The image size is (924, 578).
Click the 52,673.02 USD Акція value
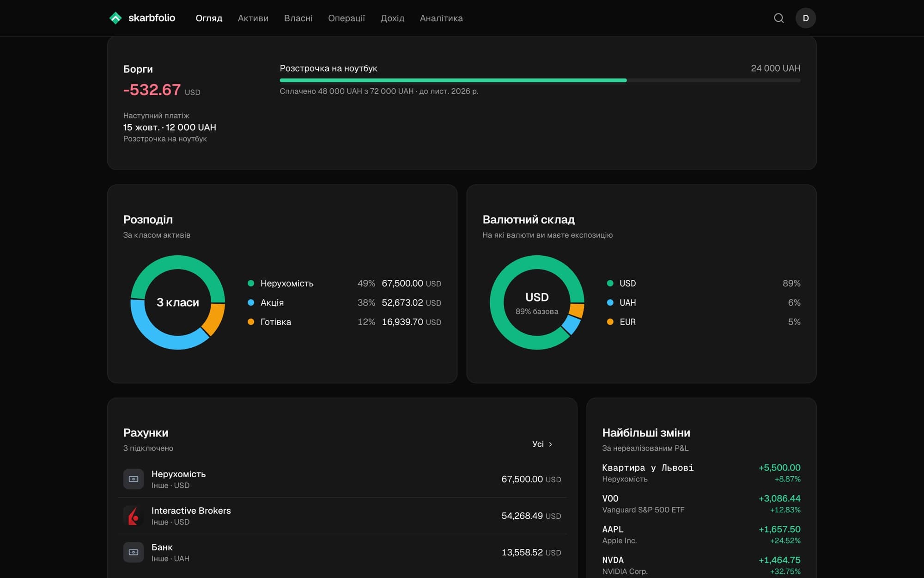click(411, 302)
